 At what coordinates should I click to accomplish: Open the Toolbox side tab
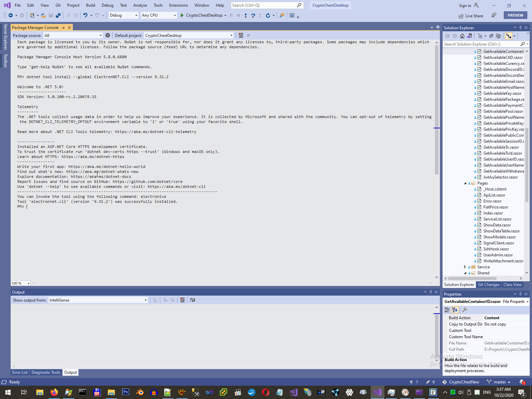[5, 61]
